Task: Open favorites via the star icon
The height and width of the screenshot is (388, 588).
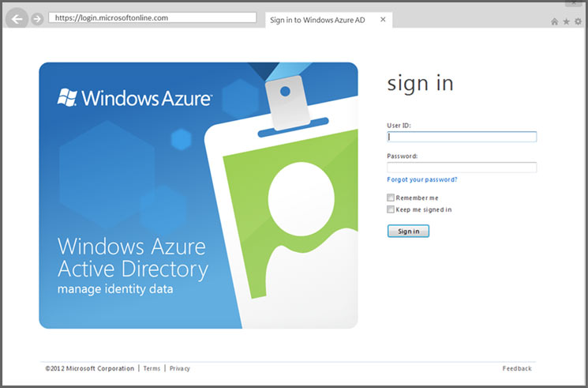Action: point(566,22)
